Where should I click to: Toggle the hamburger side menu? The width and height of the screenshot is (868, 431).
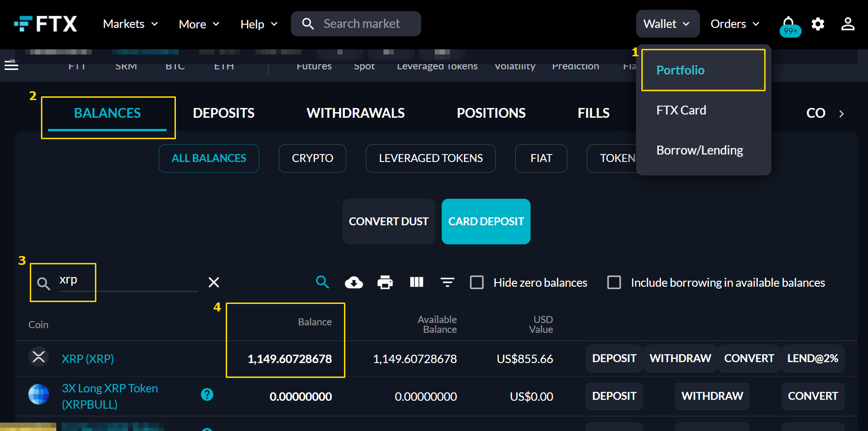(x=11, y=65)
